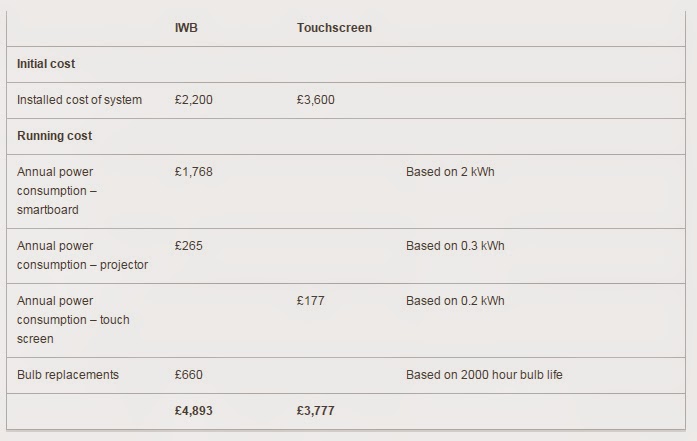The image size is (697, 441).
Task: Select the £177 touch screen power cost
Action: pos(310,301)
